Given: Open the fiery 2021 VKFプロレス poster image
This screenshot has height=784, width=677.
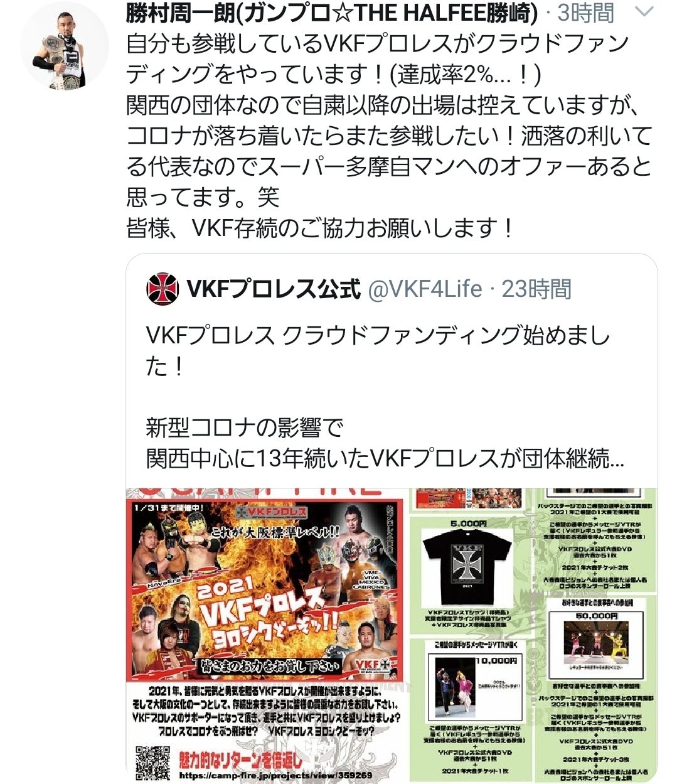Looking at the screenshot, I should coord(266,635).
